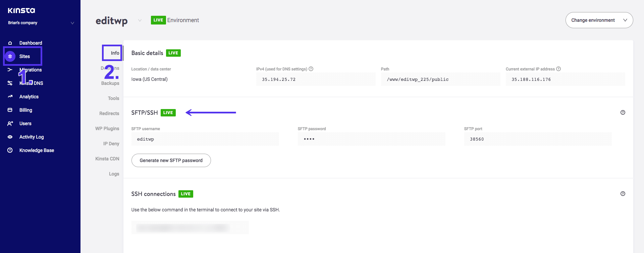Viewport: 644px width, 253px height.
Task: Click the Kinsta DNS icon
Action: [10, 83]
